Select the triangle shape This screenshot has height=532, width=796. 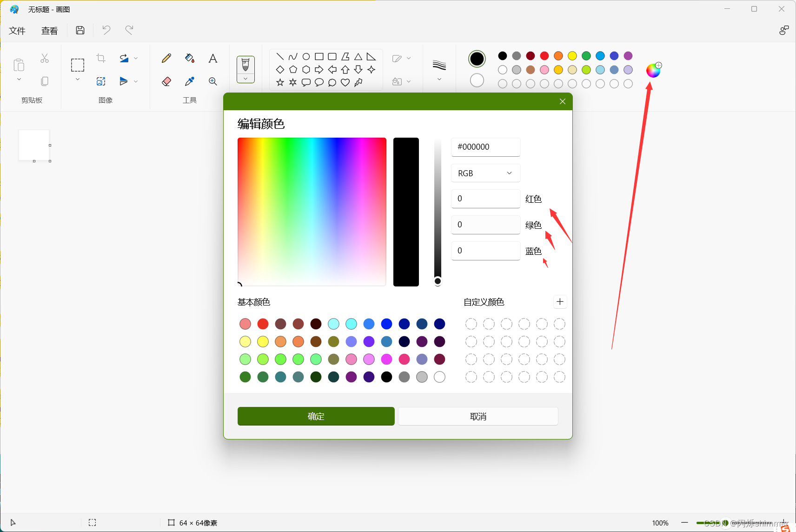pyautogui.click(x=358, y=57)
